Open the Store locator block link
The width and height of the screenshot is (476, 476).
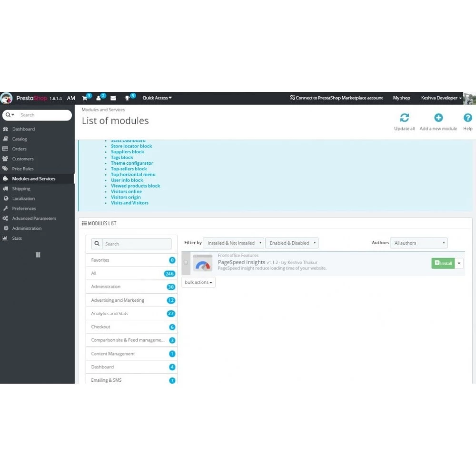[x=131, y=146]
